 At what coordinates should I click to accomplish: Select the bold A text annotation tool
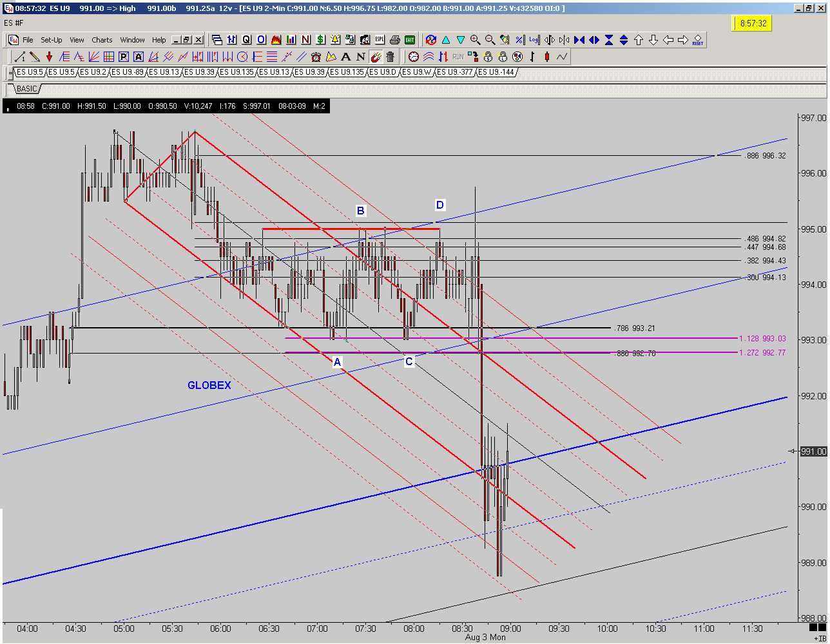[x=346, y=57]
